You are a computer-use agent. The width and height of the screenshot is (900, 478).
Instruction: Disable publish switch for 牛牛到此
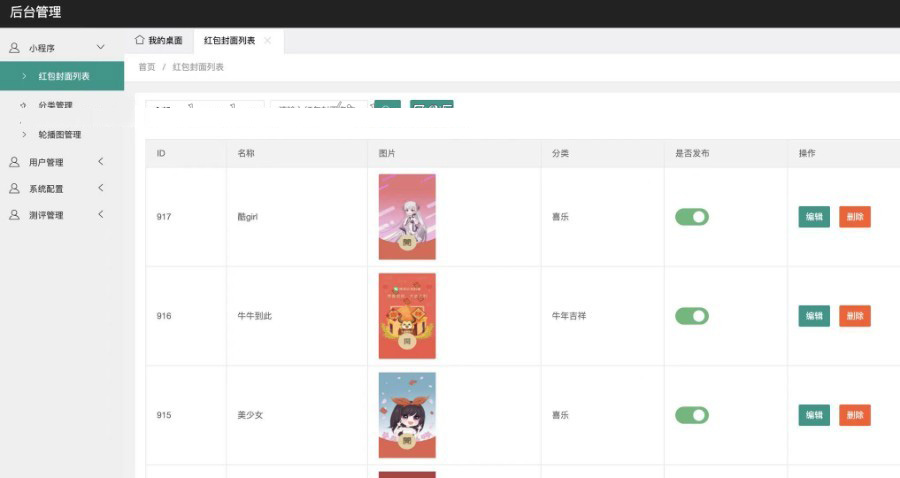coord(691,316)
